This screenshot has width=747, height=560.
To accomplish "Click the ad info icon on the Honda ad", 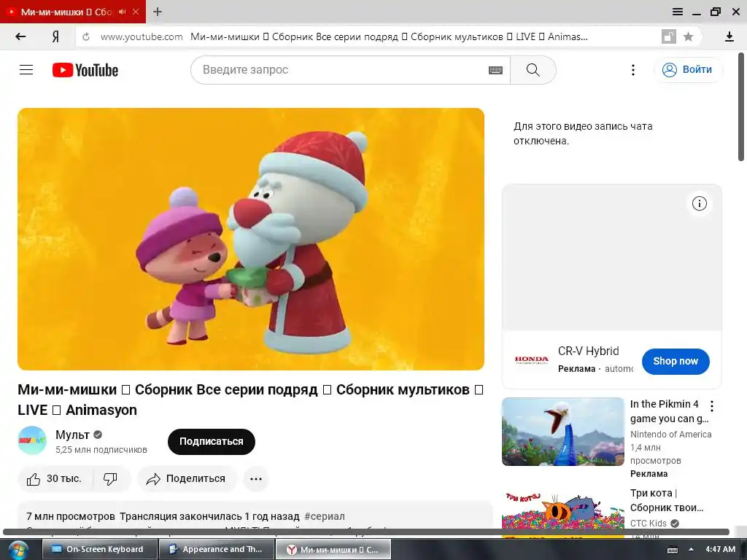I will pos(699,203).
